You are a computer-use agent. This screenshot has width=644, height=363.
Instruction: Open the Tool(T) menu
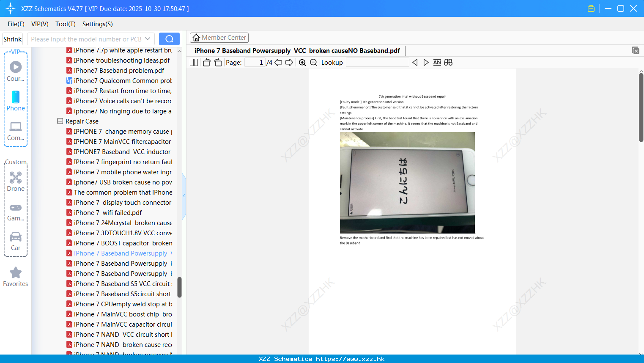pos(66,24)
